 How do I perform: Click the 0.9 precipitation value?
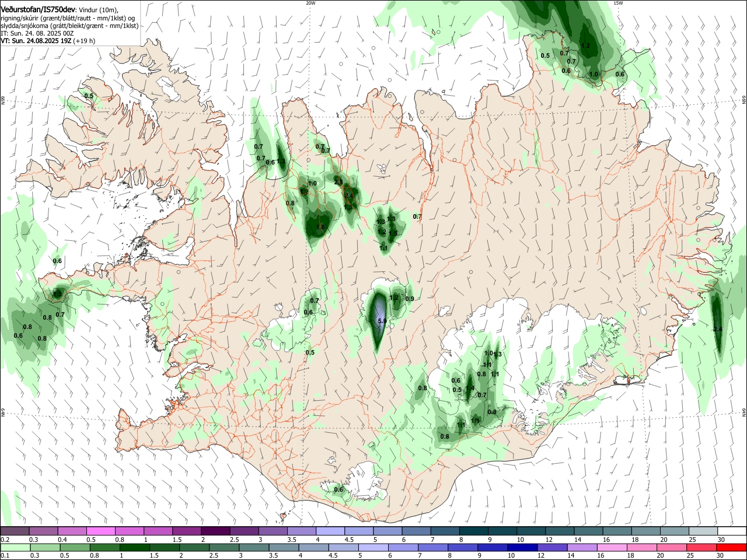tap(410, 299)
